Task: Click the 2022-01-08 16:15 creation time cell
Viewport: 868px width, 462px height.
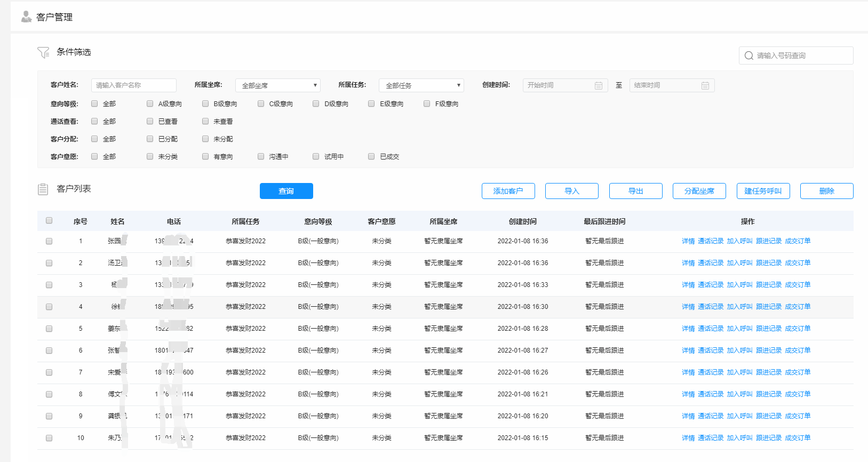Action: pos(523,438)
